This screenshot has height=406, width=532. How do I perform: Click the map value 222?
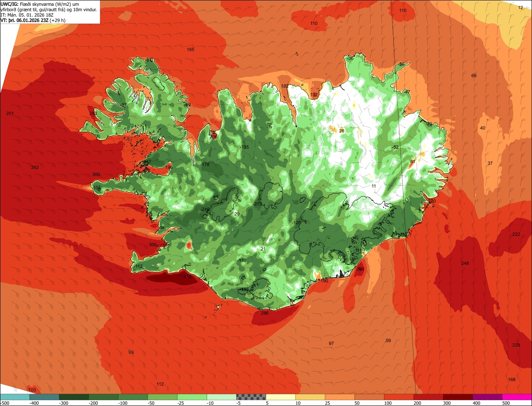tap(516, 235)
